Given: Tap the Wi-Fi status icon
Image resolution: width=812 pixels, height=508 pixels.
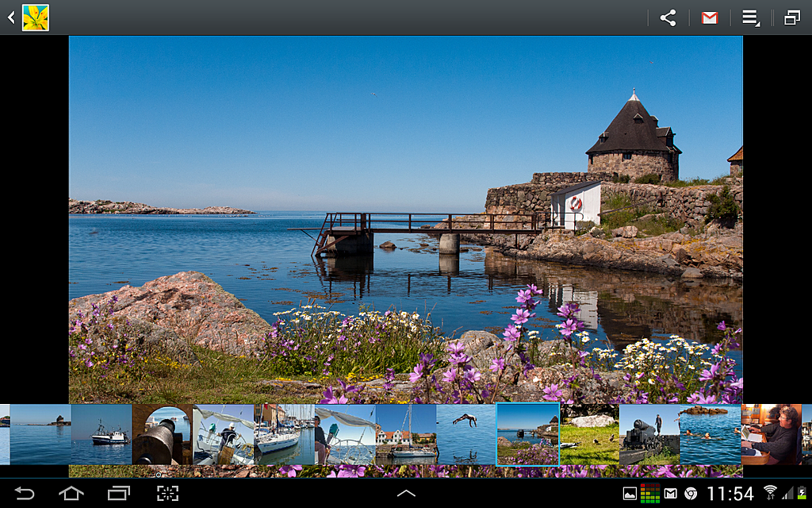Looking at the screenshot, I should [770, 492].
